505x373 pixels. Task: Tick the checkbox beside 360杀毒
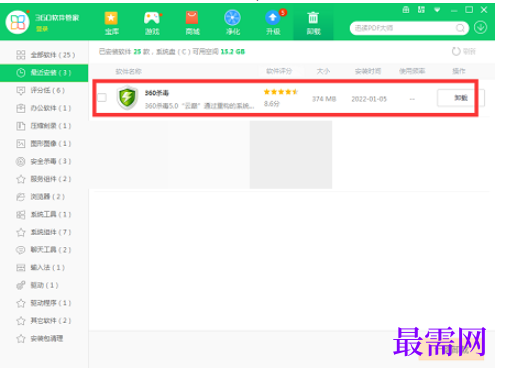click(x=102, y=98)
